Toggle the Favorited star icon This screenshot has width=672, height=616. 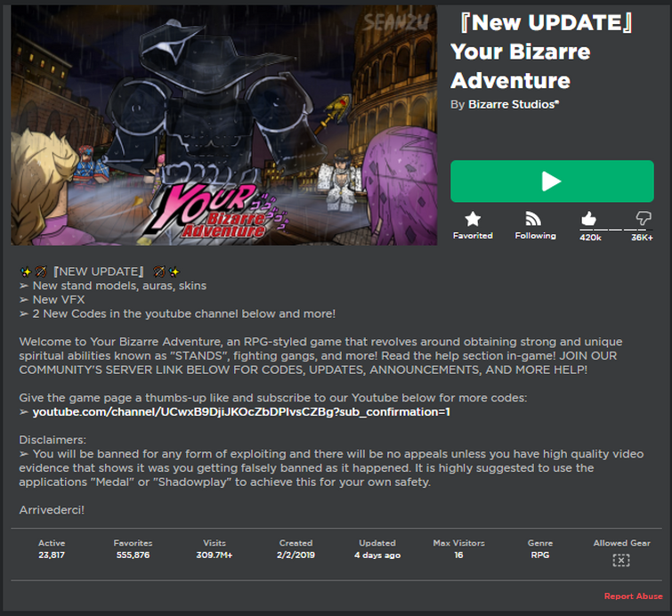(473, 219)
